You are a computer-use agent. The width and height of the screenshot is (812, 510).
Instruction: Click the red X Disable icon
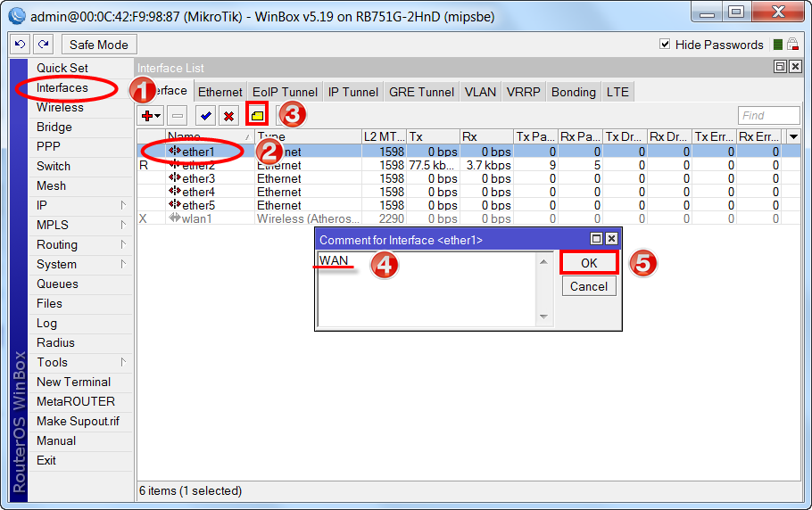[x=228, y=116]
